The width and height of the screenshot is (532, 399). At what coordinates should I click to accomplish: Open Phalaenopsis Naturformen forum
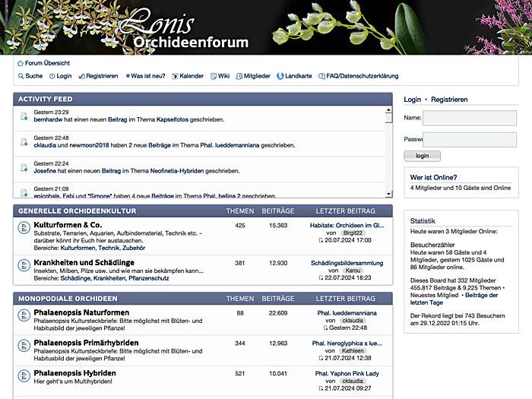[x=81, y=312]
